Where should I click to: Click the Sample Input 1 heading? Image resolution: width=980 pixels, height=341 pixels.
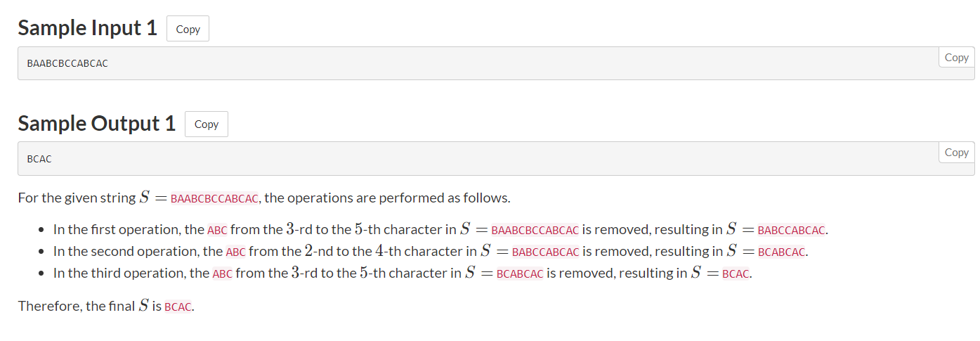click(x=88, y=28)
